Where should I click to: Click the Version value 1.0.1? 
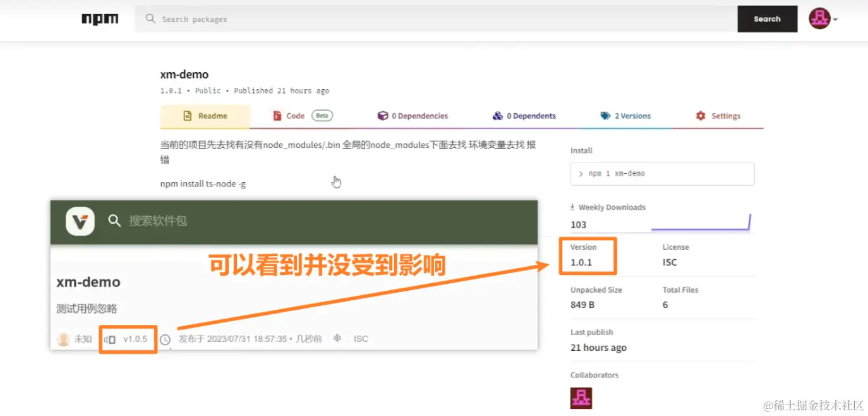[x=581, y=262]
